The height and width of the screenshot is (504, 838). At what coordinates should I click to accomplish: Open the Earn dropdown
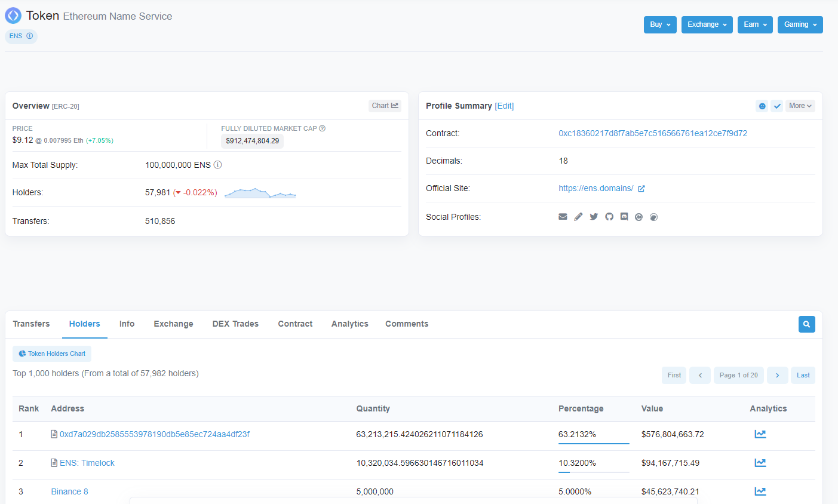755,24
